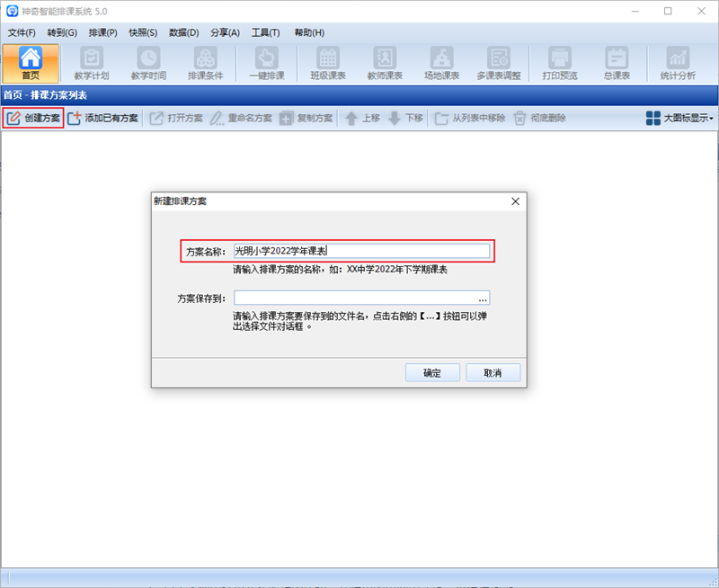
Task: Open the 排课(P) menu
Action: (102, 32)
